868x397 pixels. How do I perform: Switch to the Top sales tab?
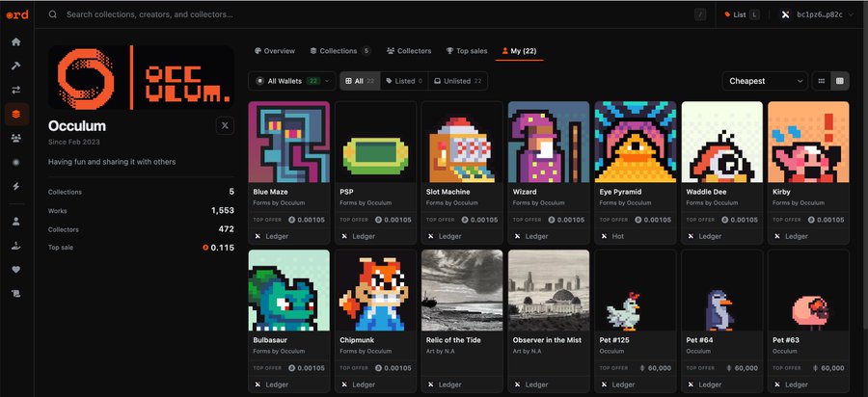467,51
